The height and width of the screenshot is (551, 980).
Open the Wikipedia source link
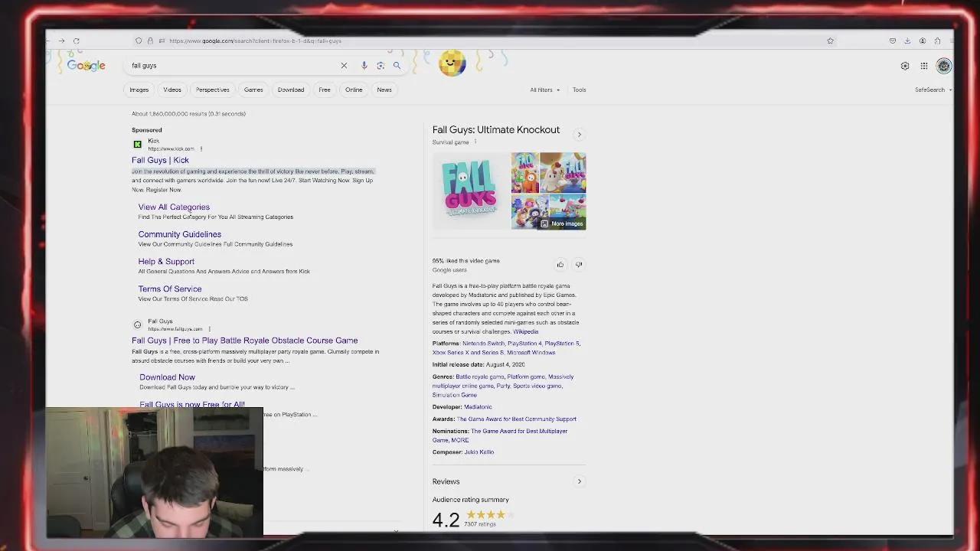tap(526, 331)
